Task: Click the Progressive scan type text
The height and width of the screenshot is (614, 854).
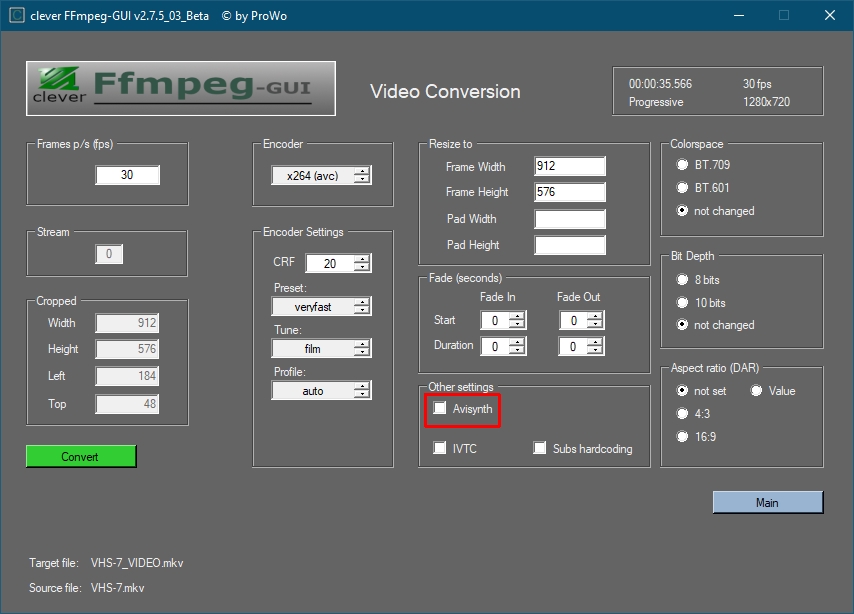Action: tap(656, 102)
